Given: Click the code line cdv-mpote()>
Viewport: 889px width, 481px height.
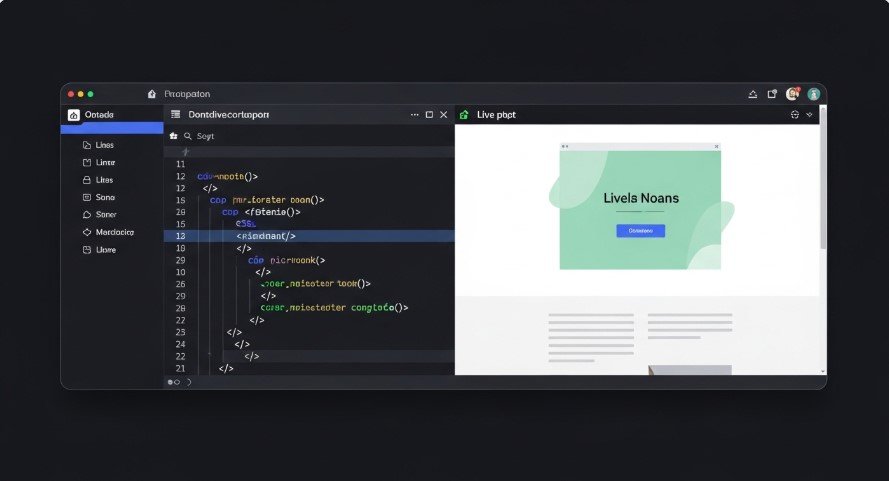Looking at the screenshot, I should pyautogui.click(x=227, y=176).
